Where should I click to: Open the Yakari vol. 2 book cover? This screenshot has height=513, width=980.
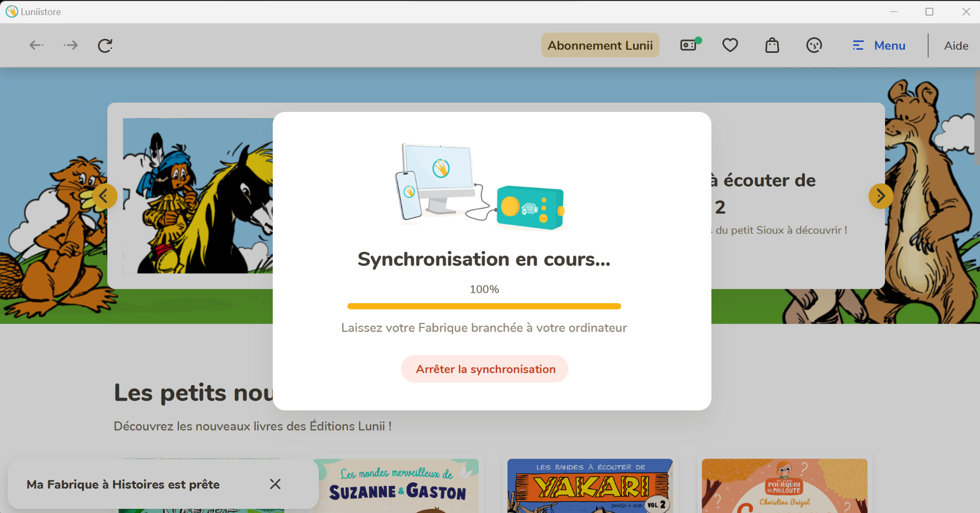click(x=590, y=486)
